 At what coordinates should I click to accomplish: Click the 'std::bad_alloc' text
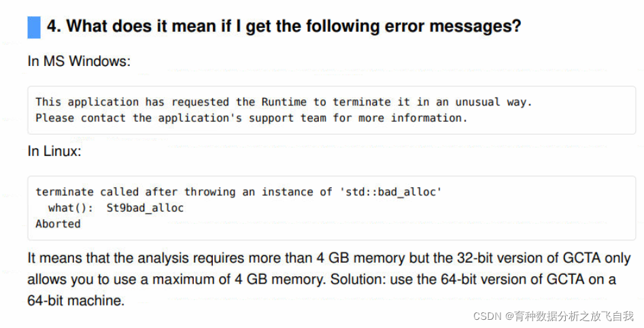point(390,192)
